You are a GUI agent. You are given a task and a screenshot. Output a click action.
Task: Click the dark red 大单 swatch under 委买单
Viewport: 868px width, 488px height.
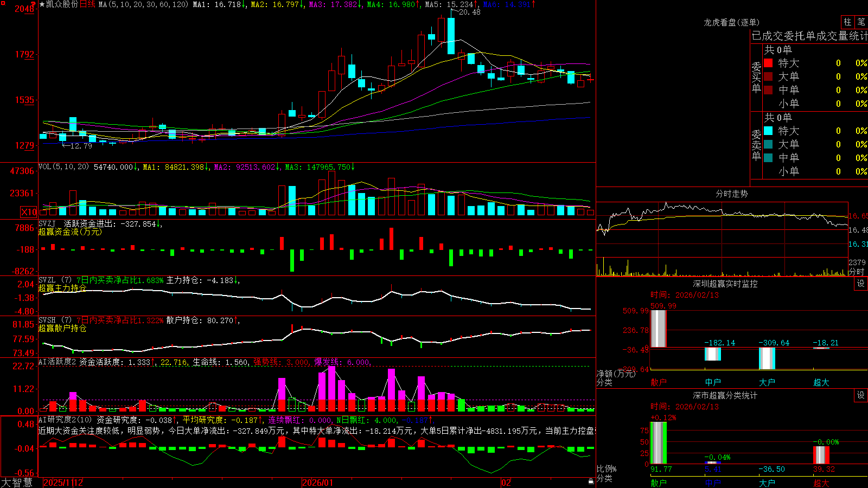(x=768, y=76)
